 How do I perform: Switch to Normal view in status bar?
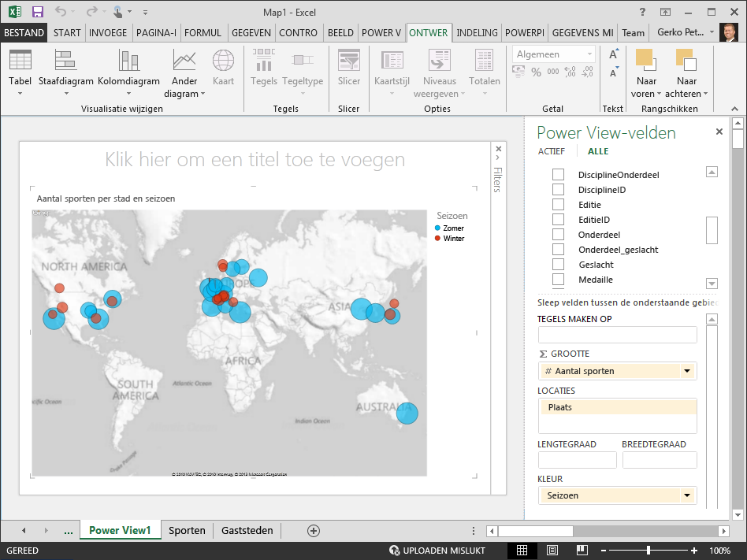[522, 551]
